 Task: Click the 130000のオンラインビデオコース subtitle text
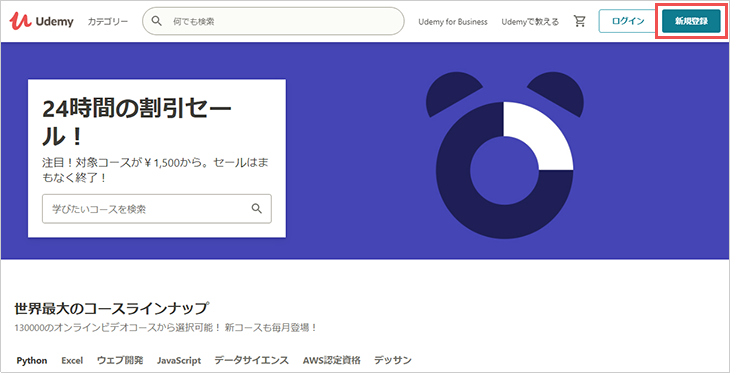165,327
